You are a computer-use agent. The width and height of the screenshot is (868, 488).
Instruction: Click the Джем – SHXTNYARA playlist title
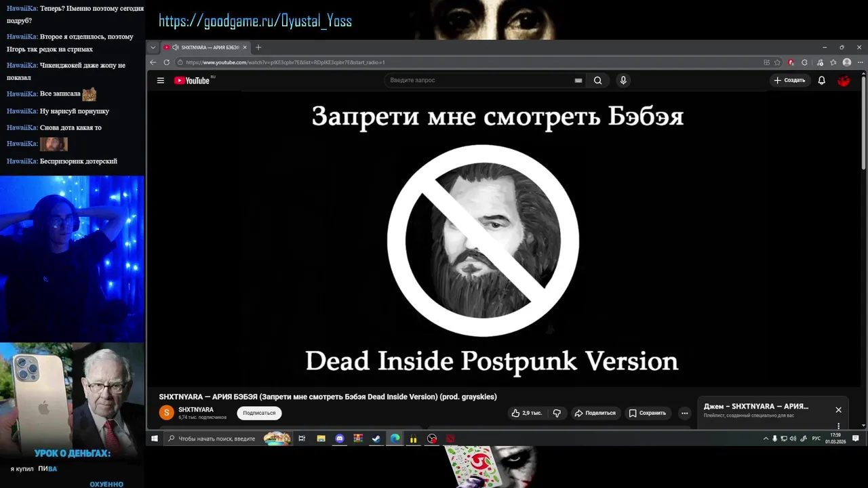[x=756, y=407]
